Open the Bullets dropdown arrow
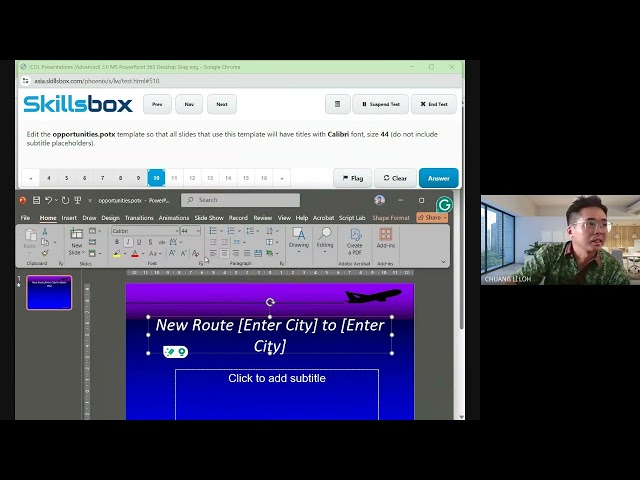This screenshot has height=480, width=640. [x=221, y=231]
